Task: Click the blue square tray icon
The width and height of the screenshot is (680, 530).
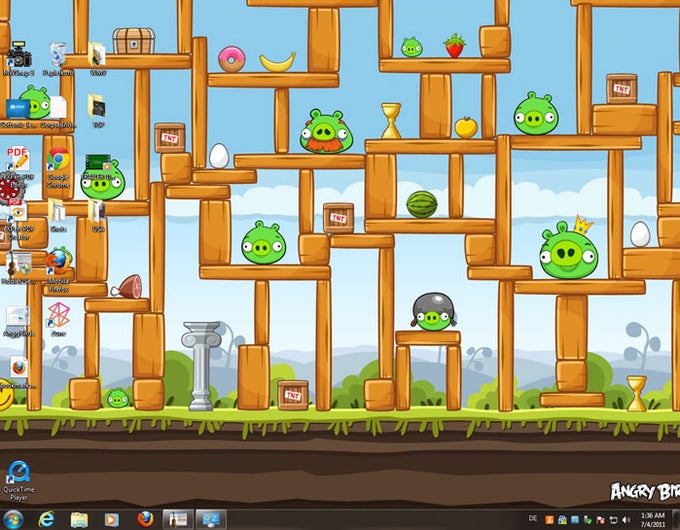Action: (575, 520)
